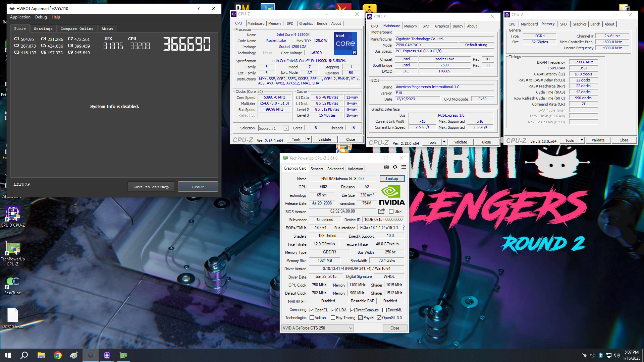Image resolution: width=644 pixels, height=362 pixels.
Task: Switch to Sensors tab in GPU-Z
Action: pyautogui.click(x=317, y=169)
